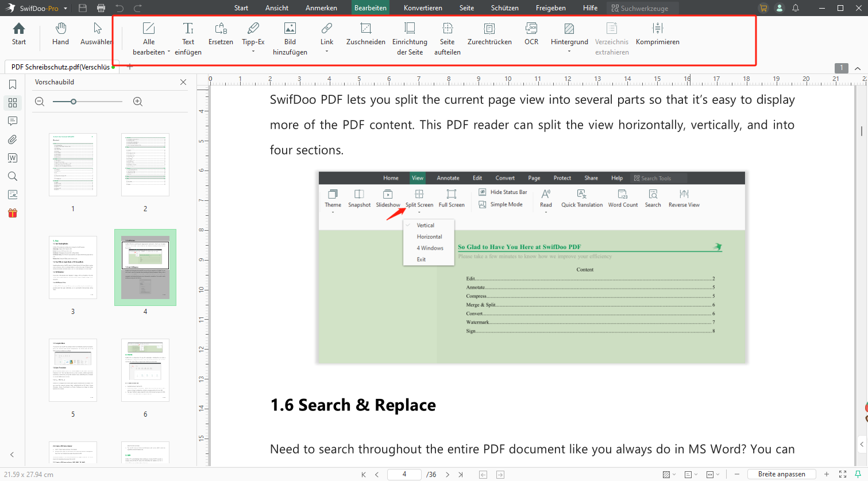Viewport: 868px width, 481px height.
Task: Open the Ansicht menu tab
Action: [277, 8]
